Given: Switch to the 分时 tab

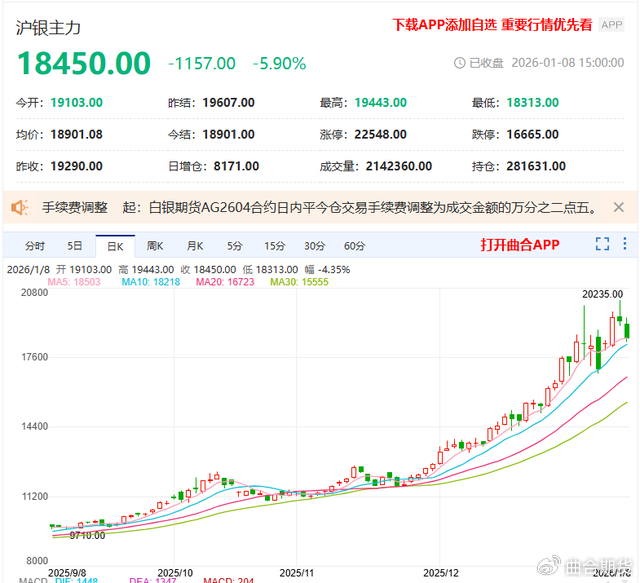Looking at the screenshot, I should coord(35,246).
